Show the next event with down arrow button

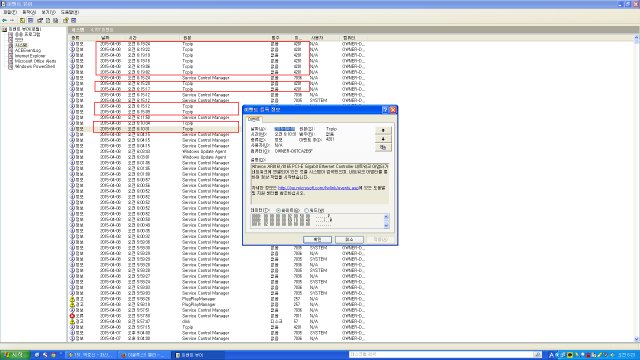click(383, 139)
